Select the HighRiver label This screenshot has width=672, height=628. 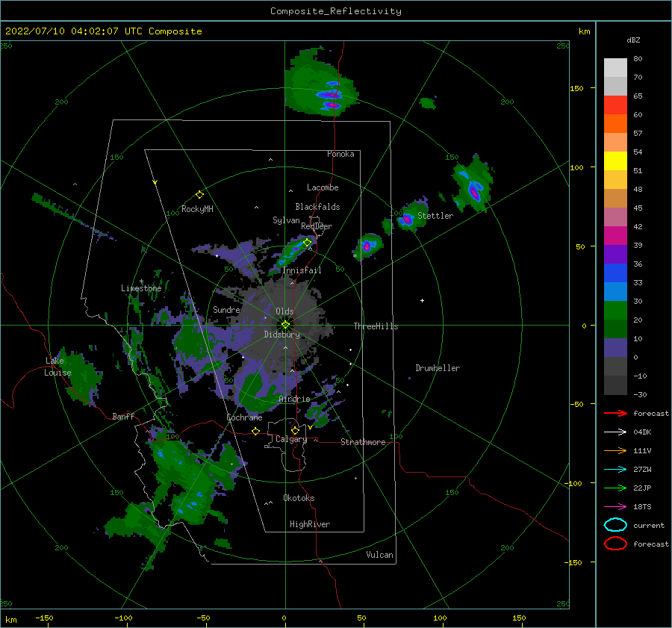310,524
